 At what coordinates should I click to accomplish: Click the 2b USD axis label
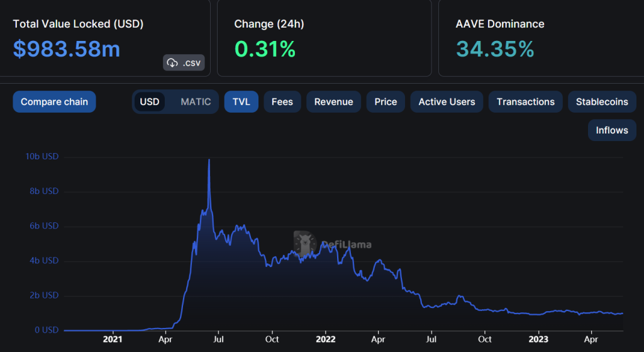(44, 295)
